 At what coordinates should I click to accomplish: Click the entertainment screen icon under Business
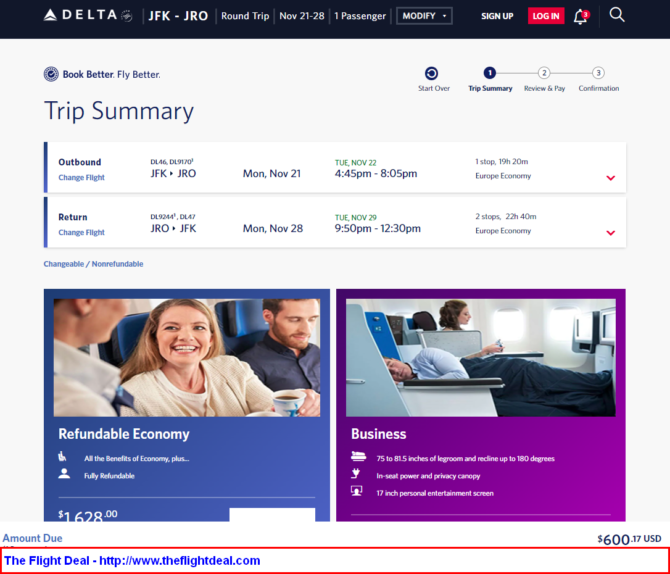356,491
